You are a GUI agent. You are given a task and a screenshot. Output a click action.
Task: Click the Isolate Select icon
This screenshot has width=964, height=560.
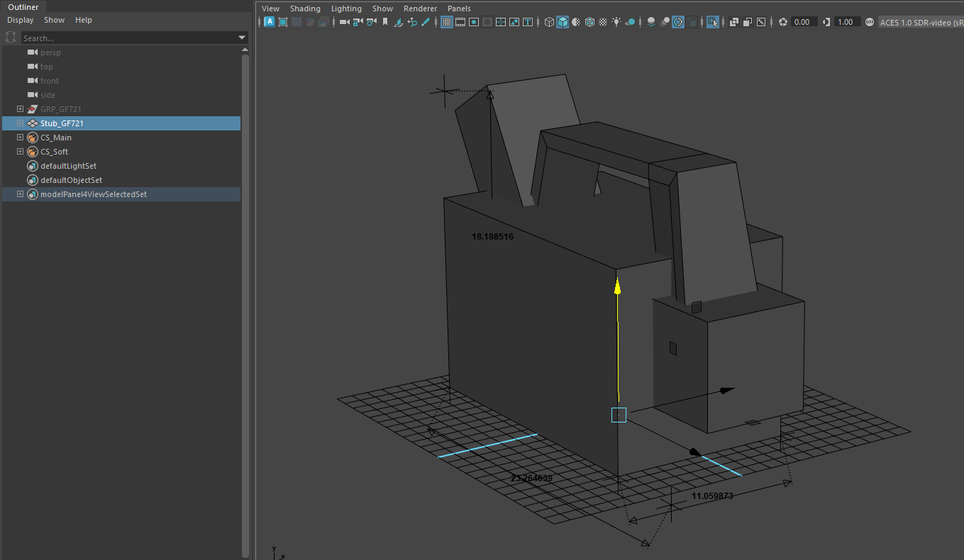click(713, 22)
